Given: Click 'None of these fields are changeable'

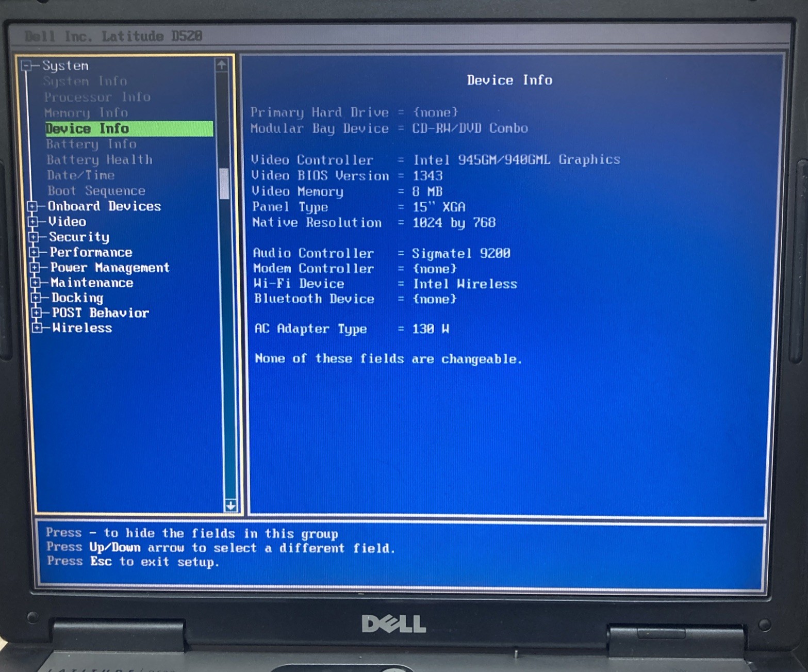Looking at the screenshot, I should click(388, 359).
